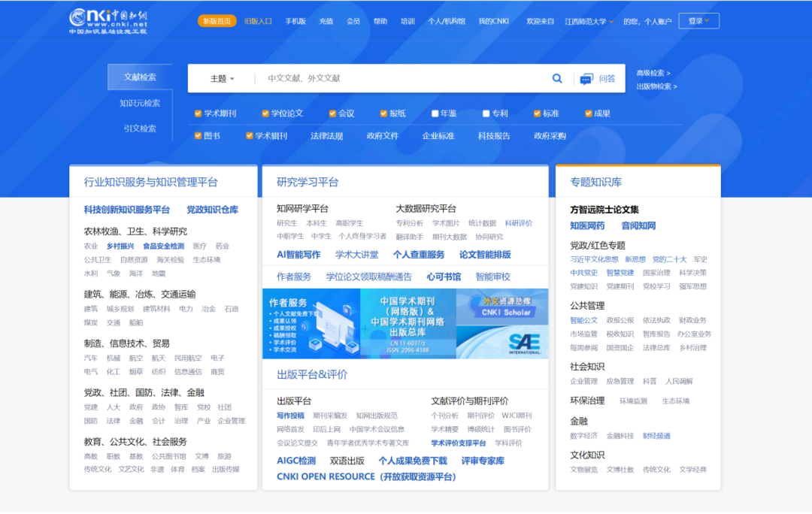812x514 pixels.
Task: Toggle the 标准 checkbox
Action: coord(537,113)
